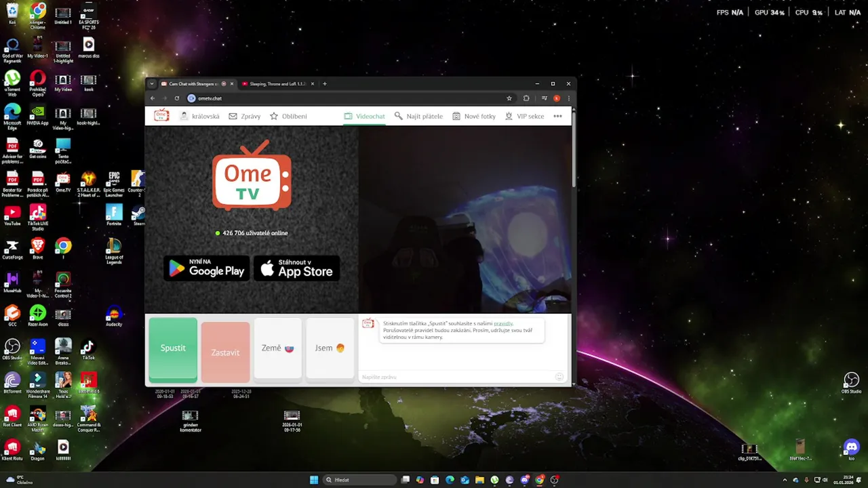This screenshot has height=488, width=868.
Task: Go to Oblíbení favorites
Action: [288, 116]
